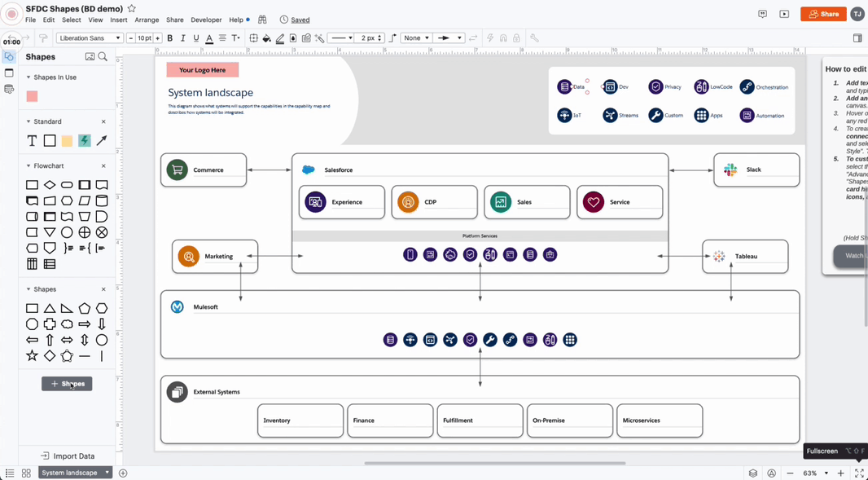Open the File menu
The width and height of the screenshot is (868, 480).
pos(30,20)
